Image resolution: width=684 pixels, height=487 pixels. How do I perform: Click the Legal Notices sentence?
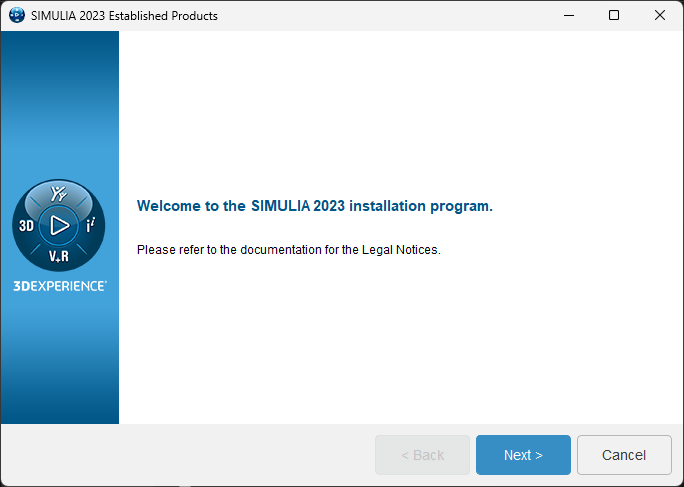pyautogui.click(x=289, y=250)
